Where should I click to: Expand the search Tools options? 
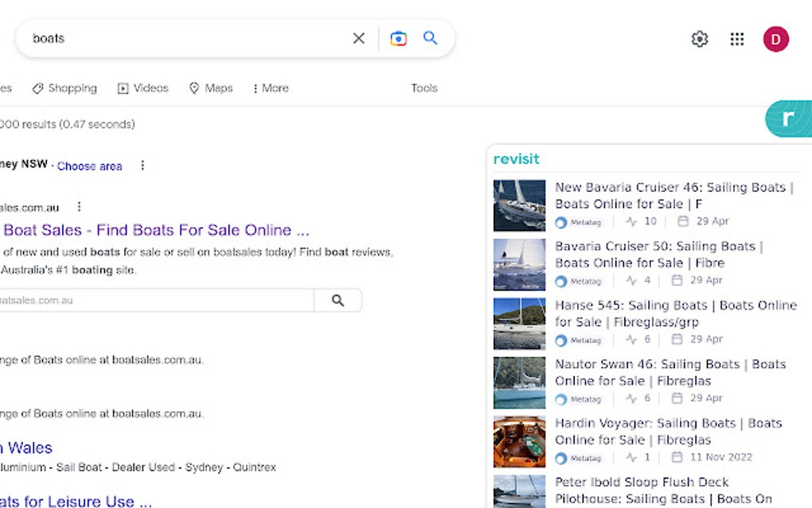pos(424,88)
